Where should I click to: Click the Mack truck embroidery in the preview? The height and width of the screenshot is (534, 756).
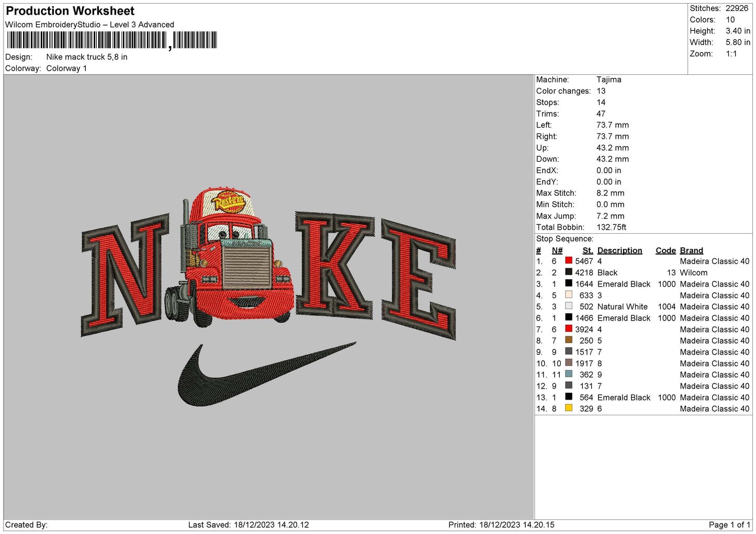[229, 256]
